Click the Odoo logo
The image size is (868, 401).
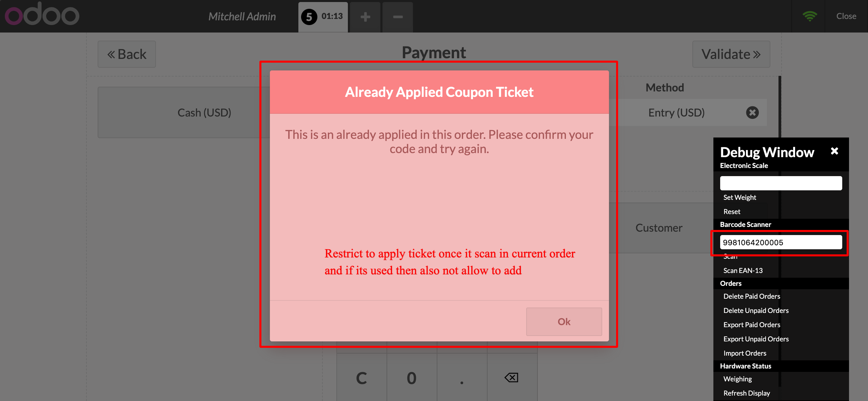(42, 15)
